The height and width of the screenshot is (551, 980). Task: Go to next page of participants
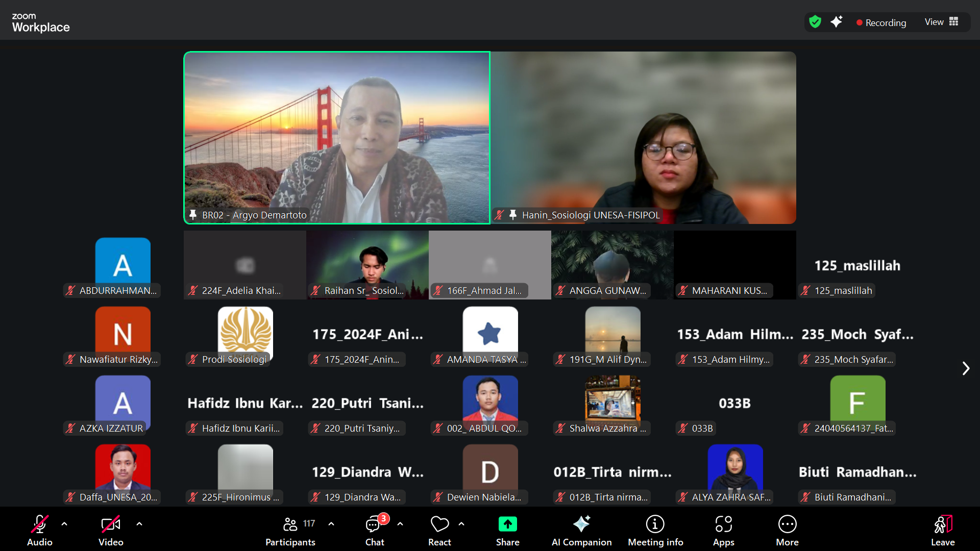[965, 368]
